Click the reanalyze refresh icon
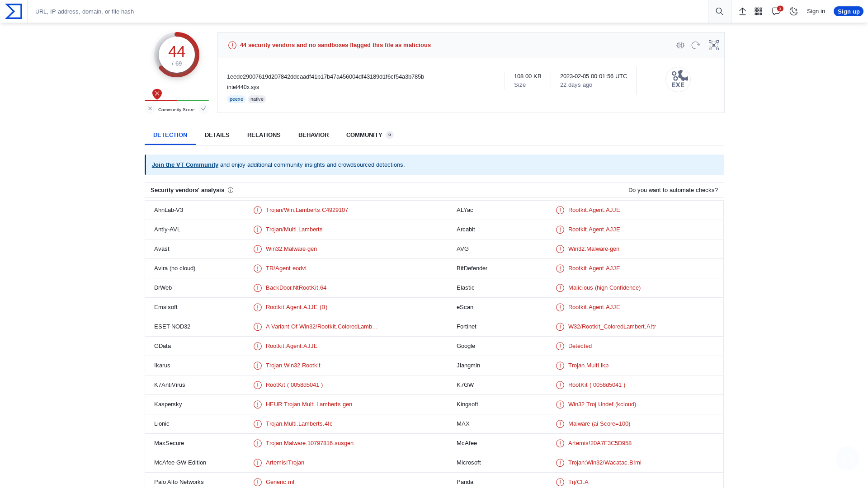The image size is (868, 488). click(696, 45)
